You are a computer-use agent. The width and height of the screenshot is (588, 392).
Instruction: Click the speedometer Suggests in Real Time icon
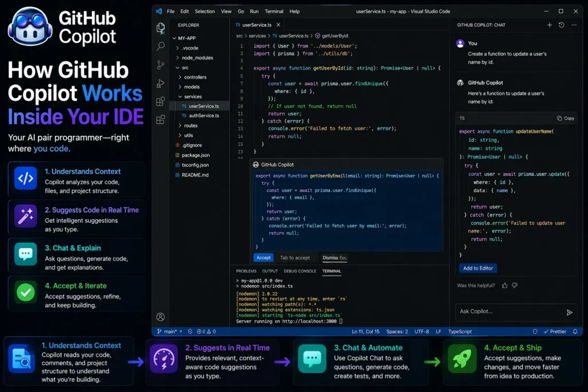point(164,359)
